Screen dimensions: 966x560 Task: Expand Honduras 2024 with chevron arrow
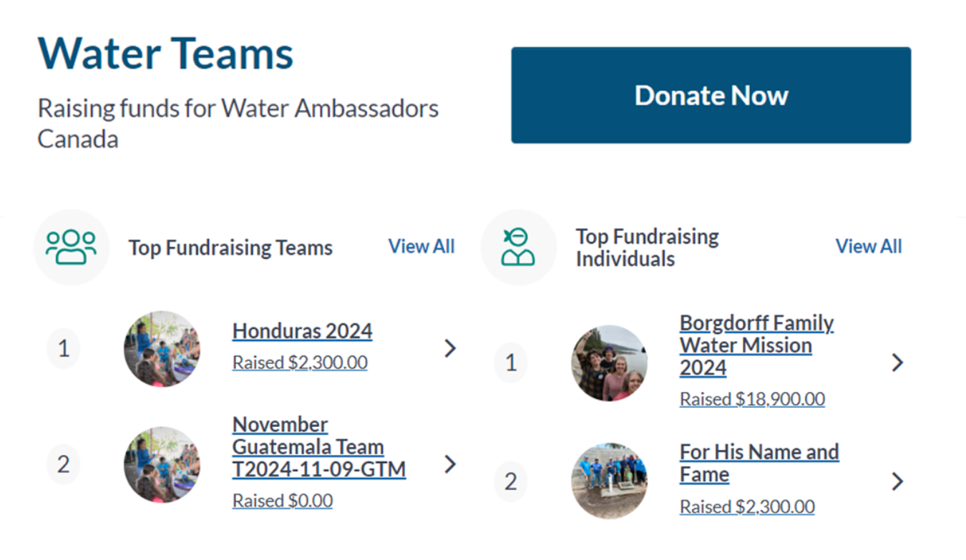pos(450,348)
